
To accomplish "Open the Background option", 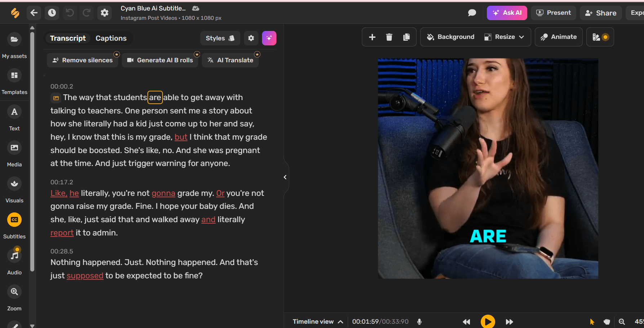I will 450,37.
